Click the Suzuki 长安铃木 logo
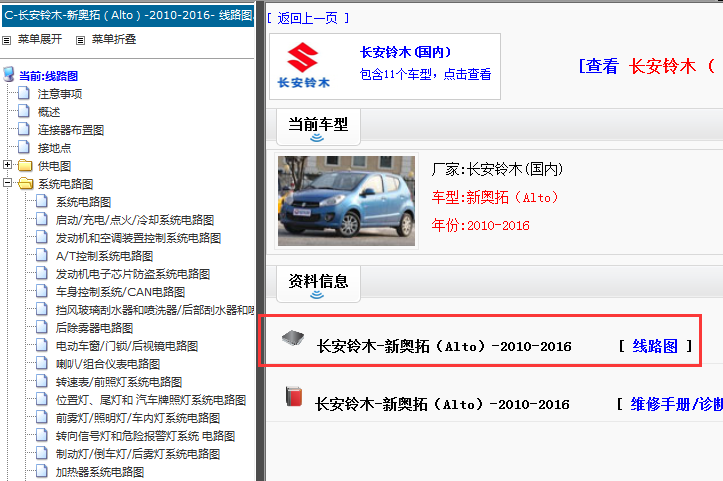 click(303, 65)
